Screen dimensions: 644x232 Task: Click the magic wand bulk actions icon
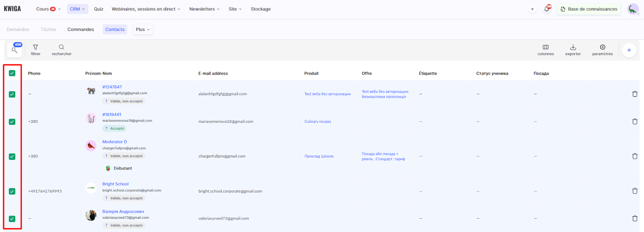tap(14, 50)
